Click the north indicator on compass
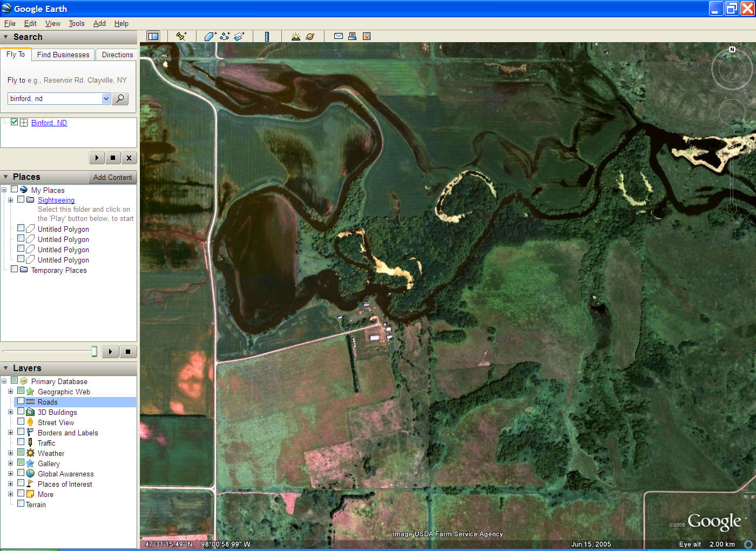This screenshot has width=756, height=551. point(732,49)
